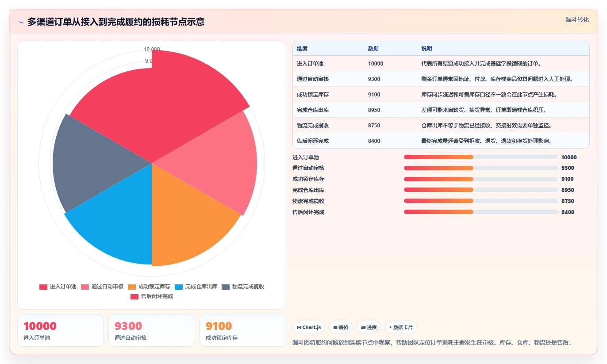607x364 pixels.
Task: Open the 9100 成功锁定库存 data card
Action: 243,330
